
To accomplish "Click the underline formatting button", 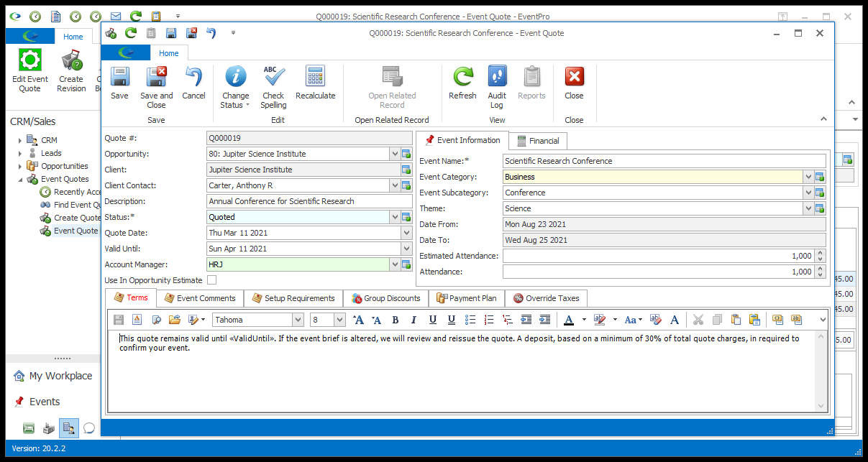I will coord(432,320).
